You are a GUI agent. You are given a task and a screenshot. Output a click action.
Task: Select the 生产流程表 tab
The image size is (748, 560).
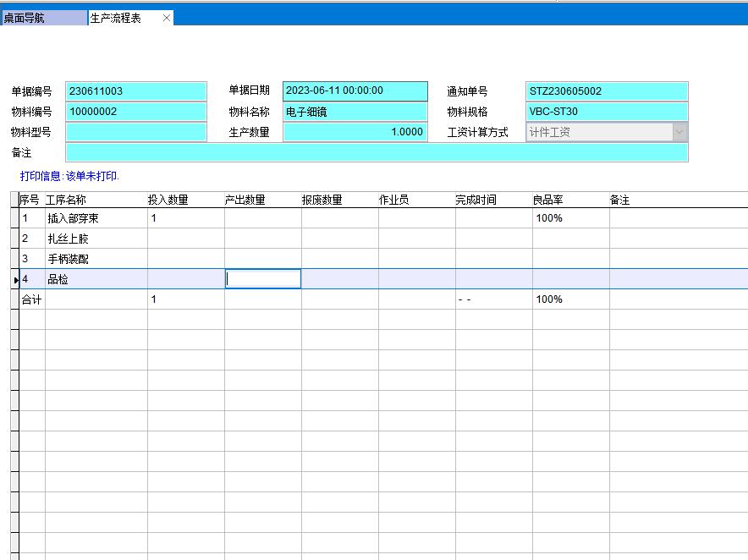click(x=118, y=18)
